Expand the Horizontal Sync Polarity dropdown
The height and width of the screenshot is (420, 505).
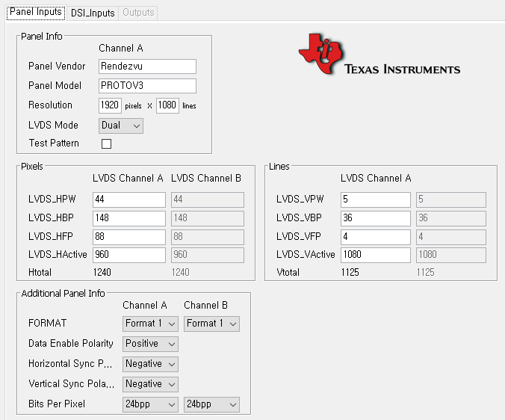click(x=150, y=364)
